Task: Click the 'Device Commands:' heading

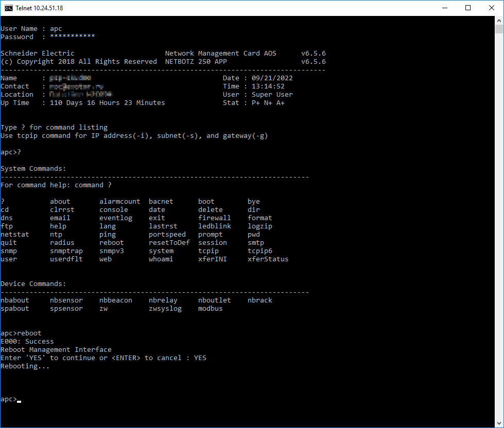Action: (x=33, y=284)
